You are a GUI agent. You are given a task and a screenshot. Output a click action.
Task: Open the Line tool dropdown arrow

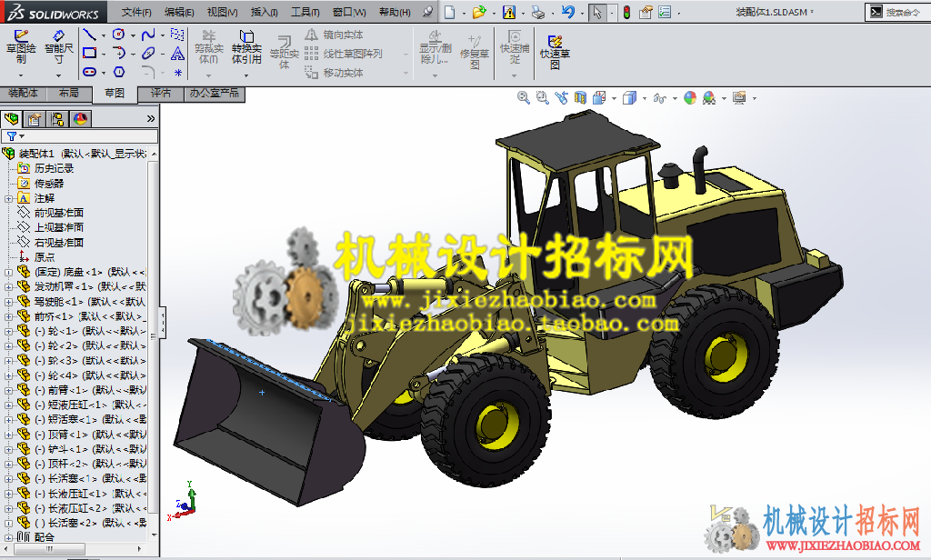click(x=104, y=35)
